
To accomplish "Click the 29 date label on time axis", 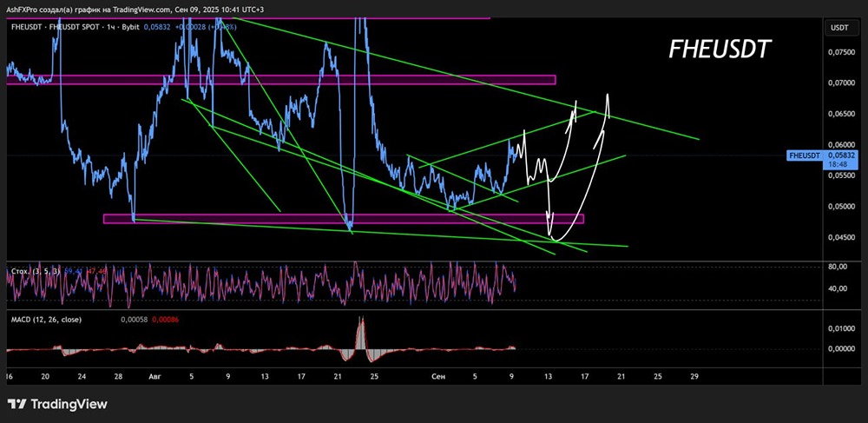I will point(694,376).
